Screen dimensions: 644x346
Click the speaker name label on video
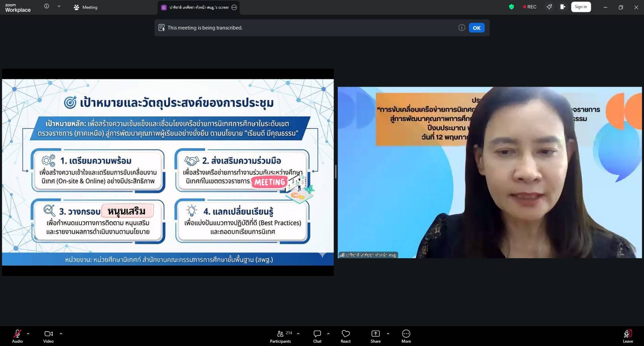point(368,255)
